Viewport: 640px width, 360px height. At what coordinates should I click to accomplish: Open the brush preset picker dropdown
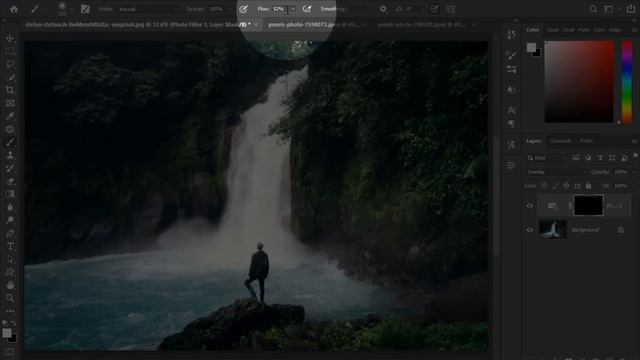[x=72, y=9]
